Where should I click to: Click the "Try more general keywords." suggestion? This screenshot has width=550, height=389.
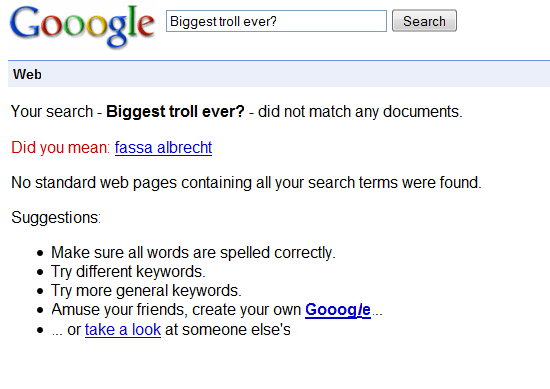pyautogui.click(x=146, y=291)
